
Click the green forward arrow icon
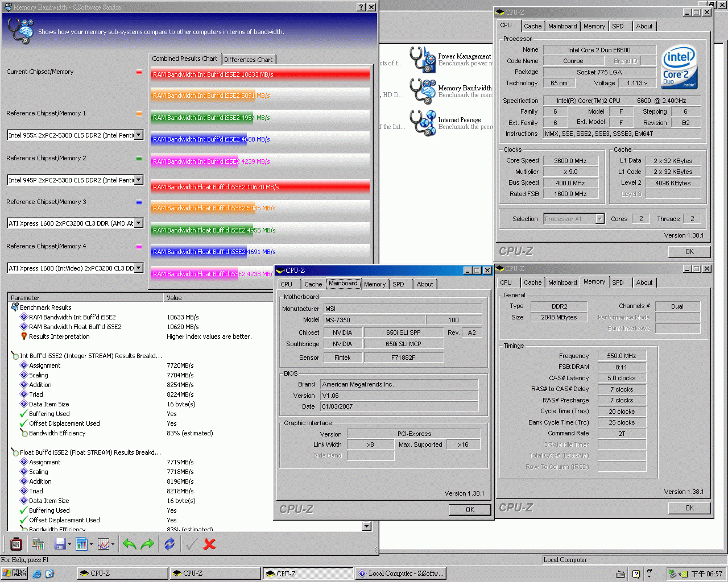pyautogui.click(x=147, y=544)
